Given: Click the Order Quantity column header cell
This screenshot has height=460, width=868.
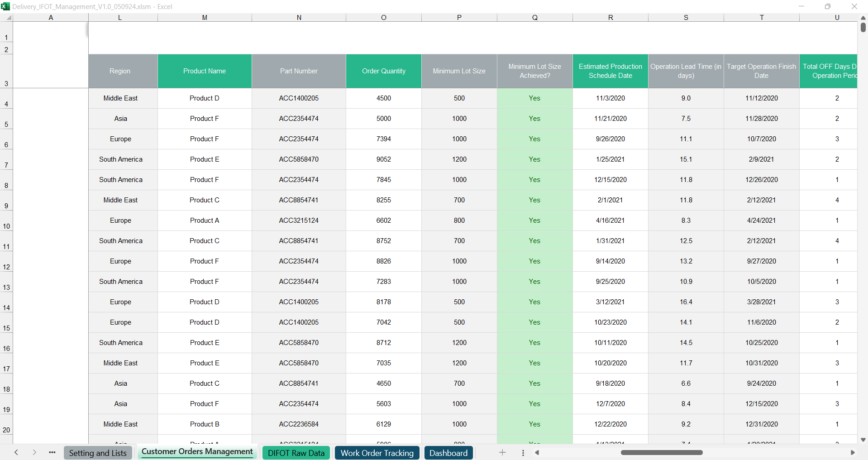Looking at the screenshot, I should pos(383,71).
